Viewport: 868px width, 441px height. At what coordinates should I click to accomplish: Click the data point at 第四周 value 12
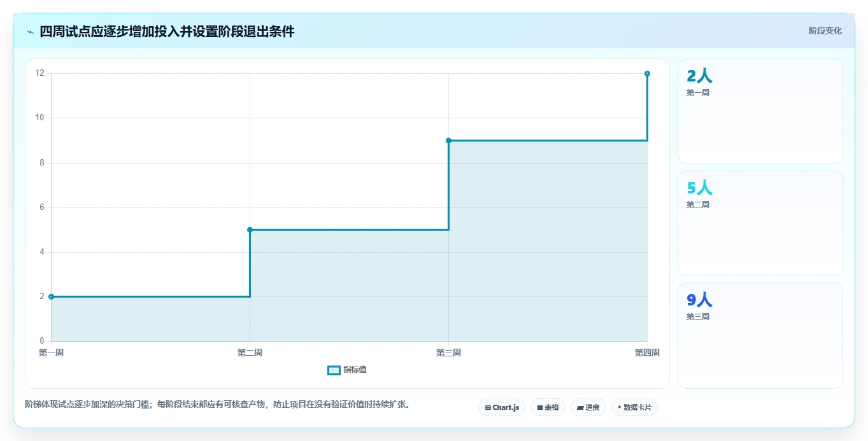pos(647,74)
